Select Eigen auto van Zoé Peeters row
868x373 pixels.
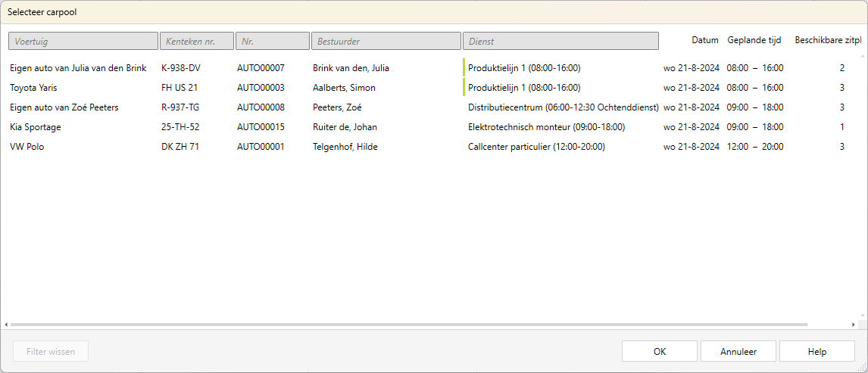coord(64,107)
